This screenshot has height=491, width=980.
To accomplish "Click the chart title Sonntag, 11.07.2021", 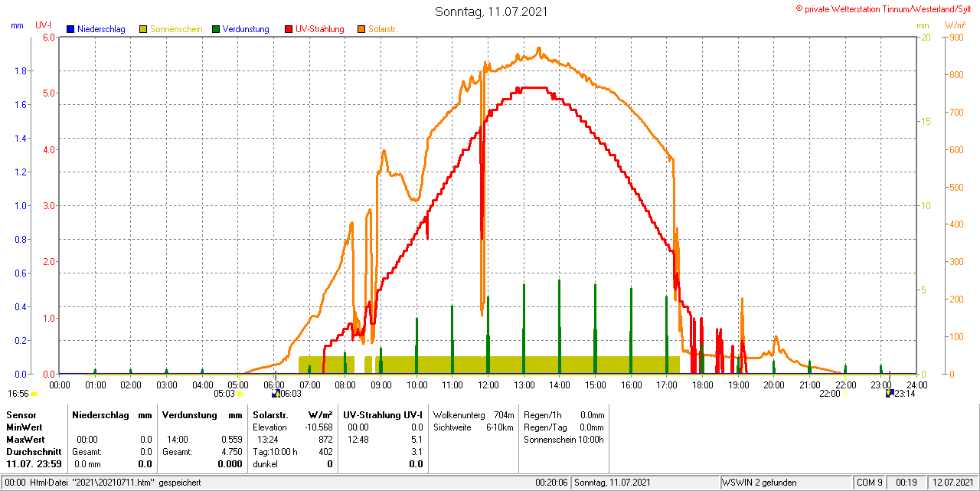I will click(491, 11).
